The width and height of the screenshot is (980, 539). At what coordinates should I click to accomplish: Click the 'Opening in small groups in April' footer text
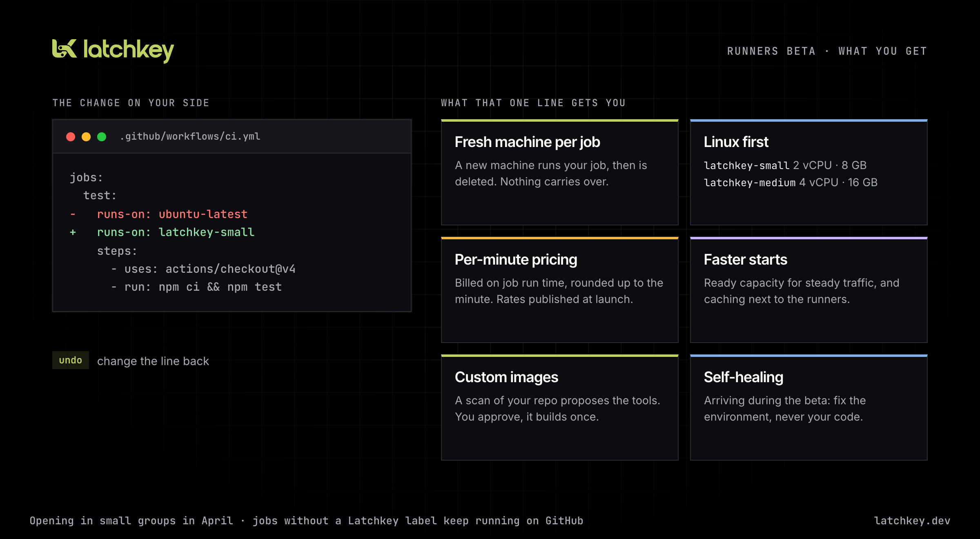click(x=131, y=521)
